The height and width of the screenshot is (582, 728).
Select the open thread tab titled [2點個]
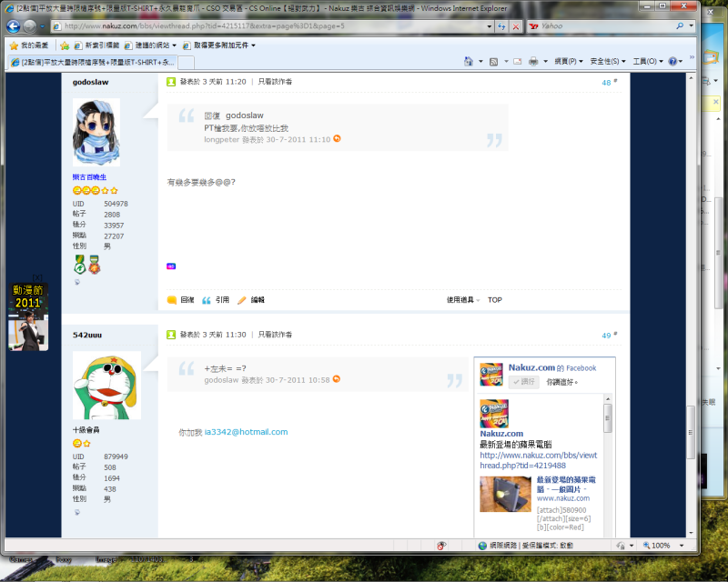coord(93,62)
